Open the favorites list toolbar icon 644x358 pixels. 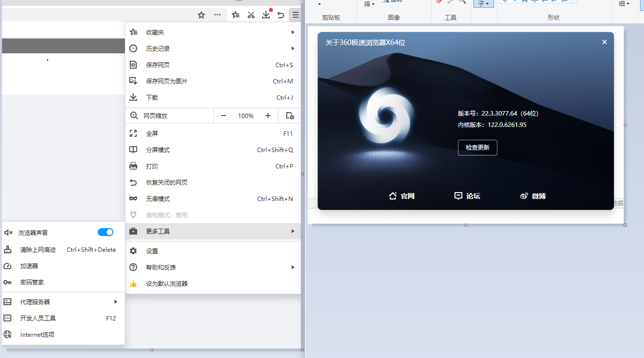pos(236,15)
